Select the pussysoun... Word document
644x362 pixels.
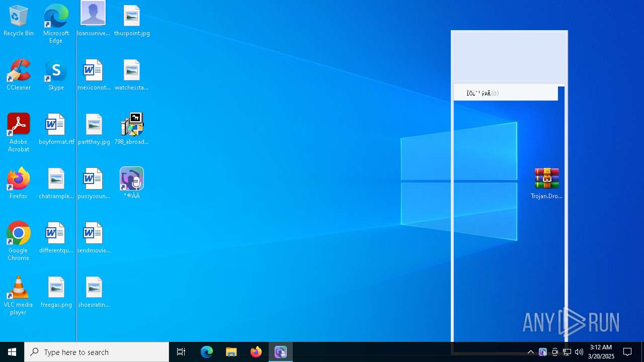(94, 184)
